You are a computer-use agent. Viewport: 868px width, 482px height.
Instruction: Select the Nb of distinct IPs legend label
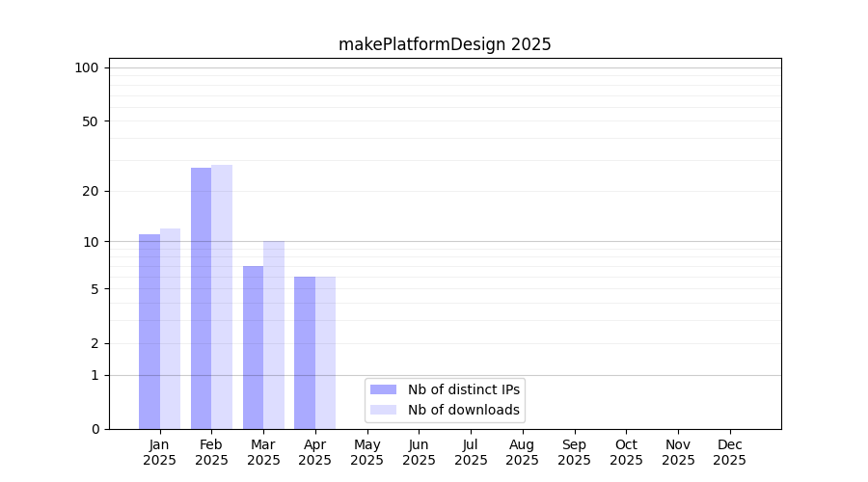click(463, 389)
